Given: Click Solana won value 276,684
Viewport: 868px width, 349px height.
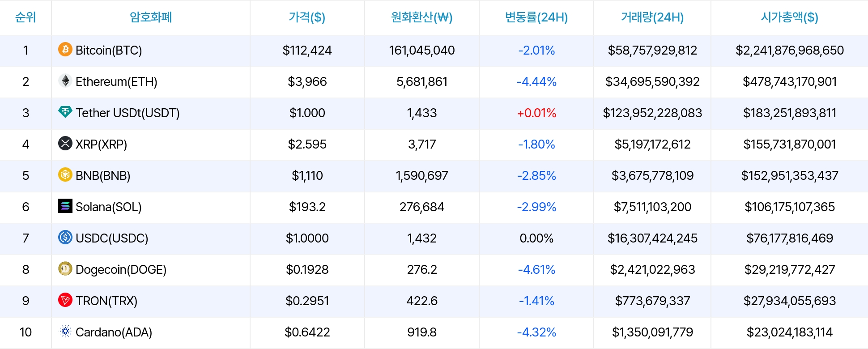Looking at the screenshot, I should click(x=422, y=207).
